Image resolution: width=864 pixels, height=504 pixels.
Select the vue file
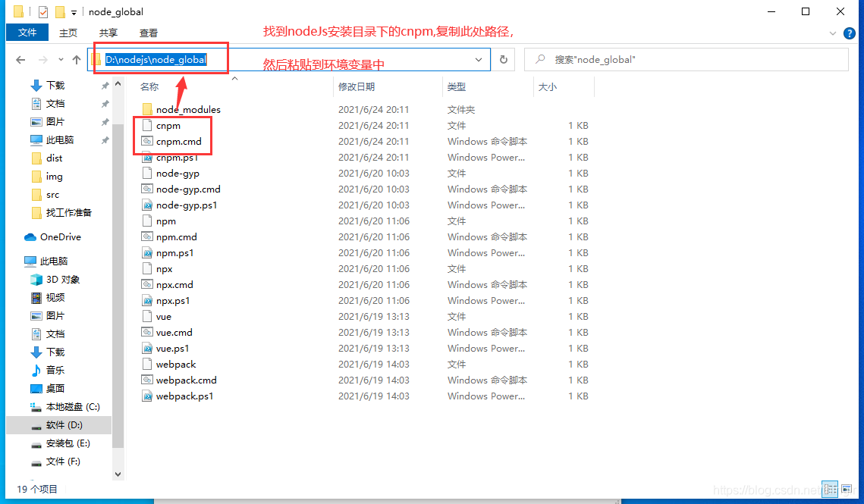163,317
